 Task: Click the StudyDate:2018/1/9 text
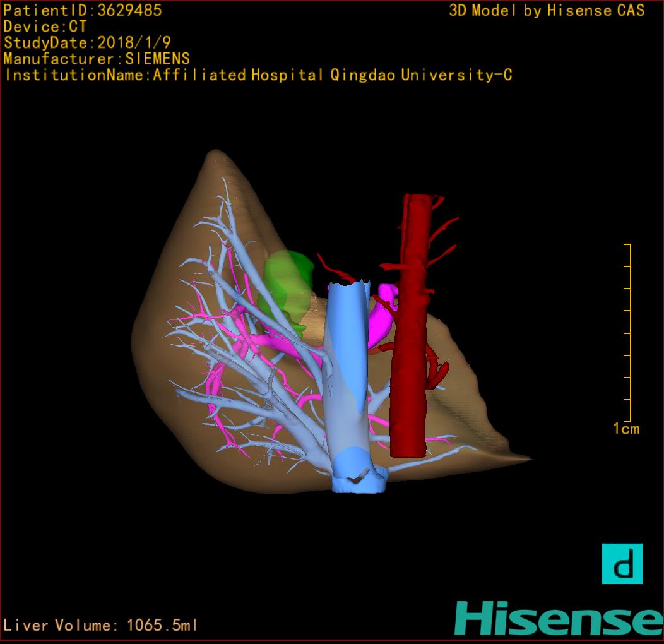pyautogui.click(x=87, y=42)
